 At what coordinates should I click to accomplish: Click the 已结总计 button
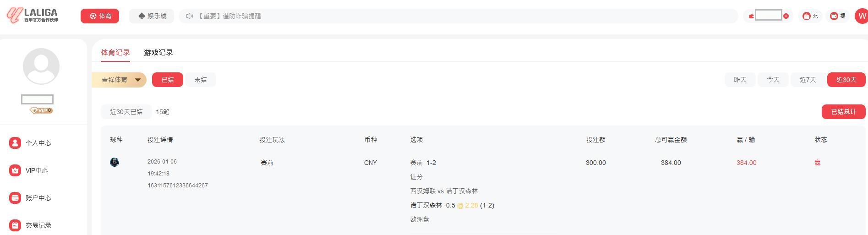coord(843,112)
